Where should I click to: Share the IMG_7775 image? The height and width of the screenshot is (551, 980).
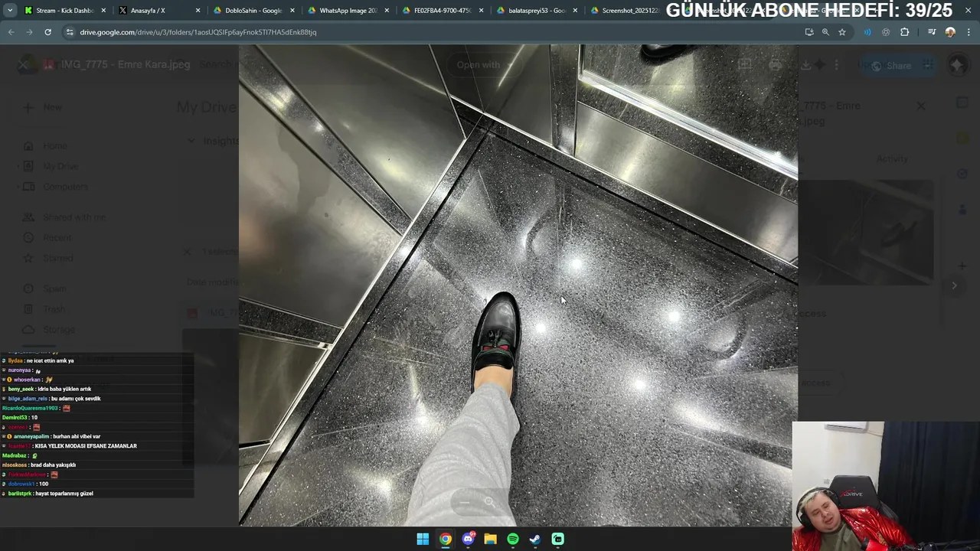click(x=893, y=66)
